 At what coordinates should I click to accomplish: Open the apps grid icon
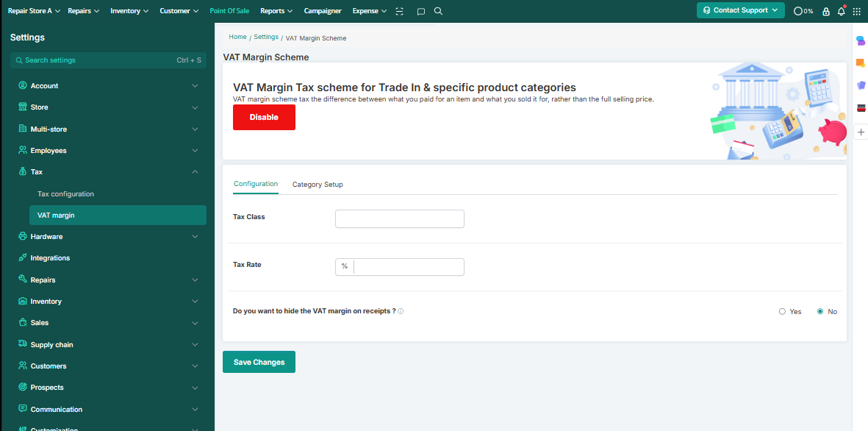tap(856, 11)
